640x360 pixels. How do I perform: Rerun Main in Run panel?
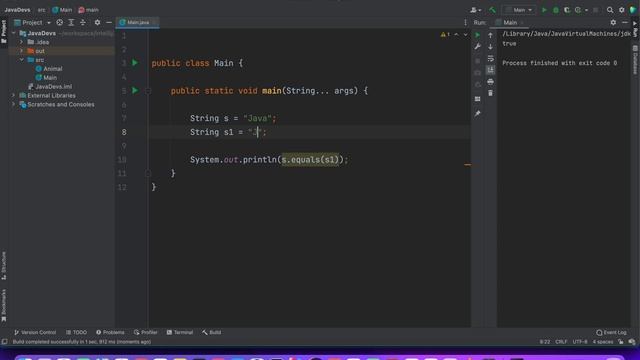[x=478, y=35]
